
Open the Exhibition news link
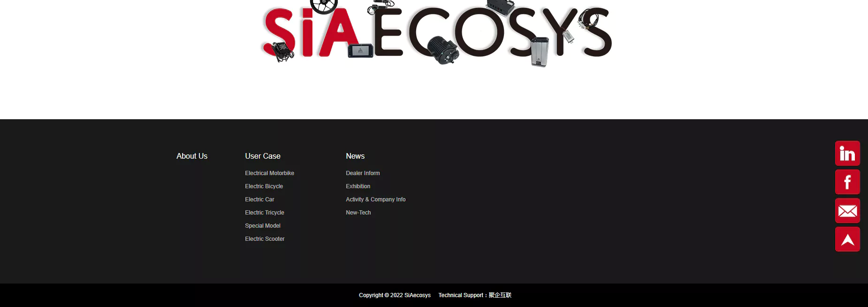tap(358, 186)
